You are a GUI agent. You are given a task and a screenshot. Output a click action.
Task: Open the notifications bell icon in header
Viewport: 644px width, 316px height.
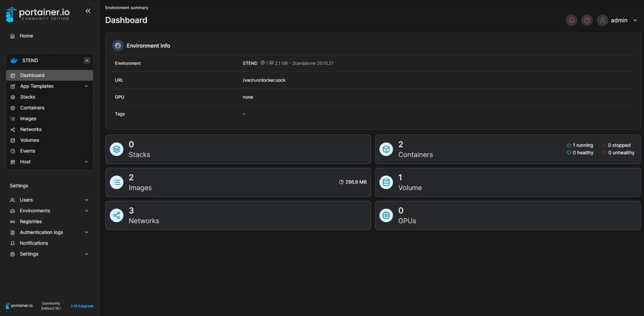(x=571, y=20)
